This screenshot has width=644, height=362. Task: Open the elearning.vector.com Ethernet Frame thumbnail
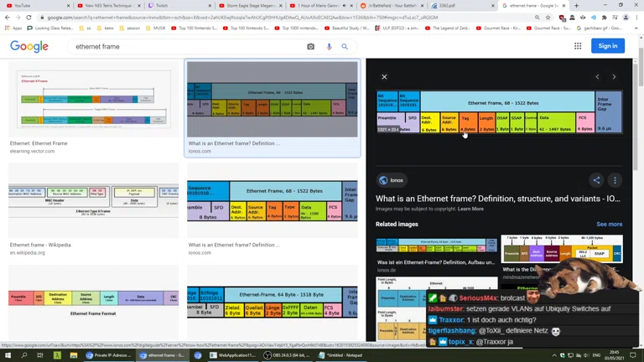click(x=94, y=100)
